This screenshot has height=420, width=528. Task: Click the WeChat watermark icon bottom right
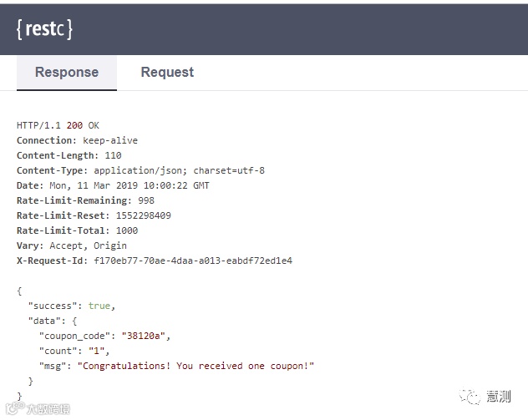click(x=470, y=397)
